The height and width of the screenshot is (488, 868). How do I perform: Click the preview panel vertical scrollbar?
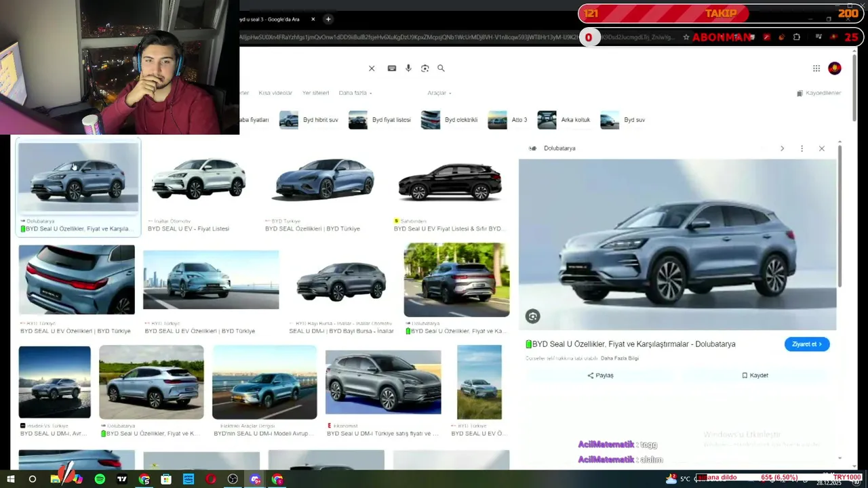(840, 217)
